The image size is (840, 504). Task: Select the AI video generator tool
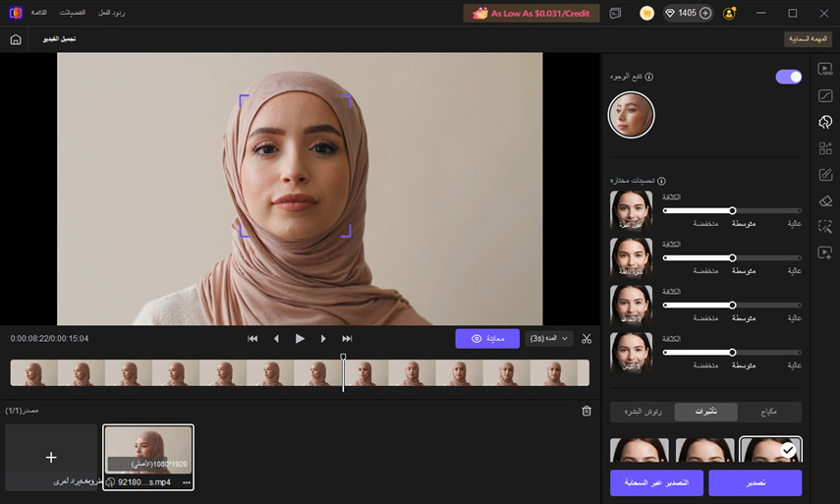pyautogui.click(x=825, y=252)
